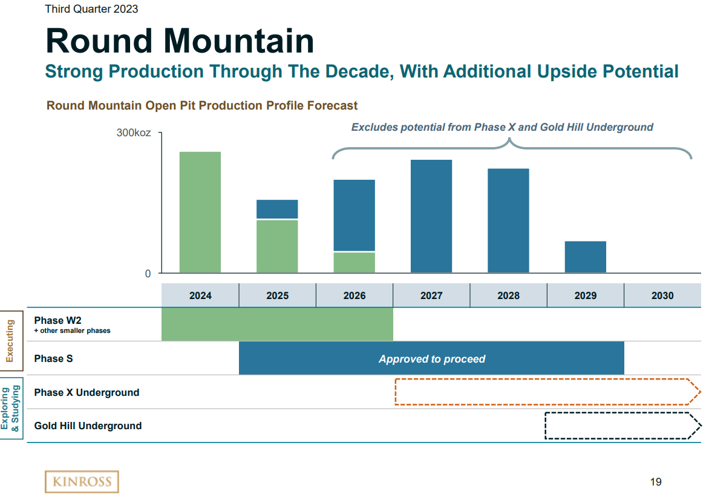Click the 2029 year cell
This screenshot has height=500, width=709.
tap(585, 295)
